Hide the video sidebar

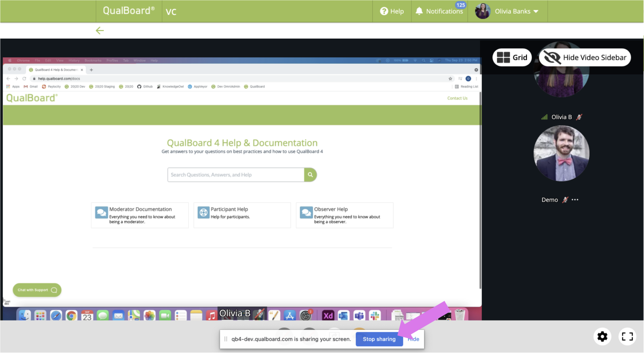(x=585, y=57)
